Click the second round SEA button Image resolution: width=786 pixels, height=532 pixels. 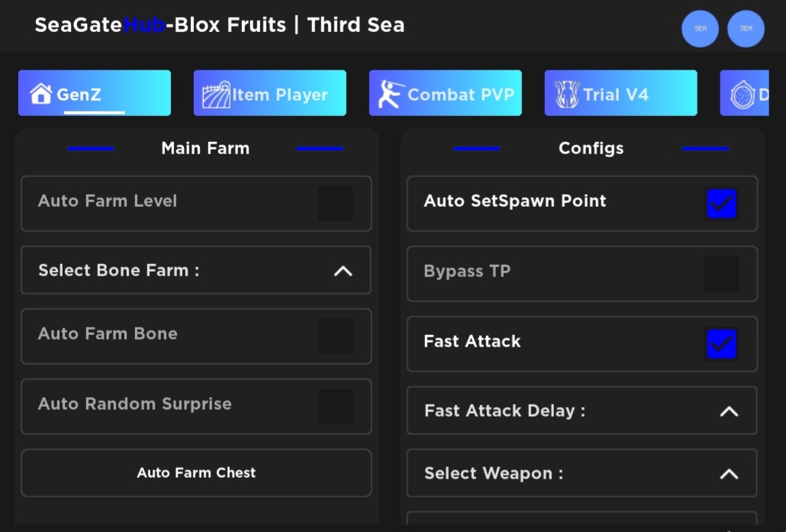click(x=746, y=28)
